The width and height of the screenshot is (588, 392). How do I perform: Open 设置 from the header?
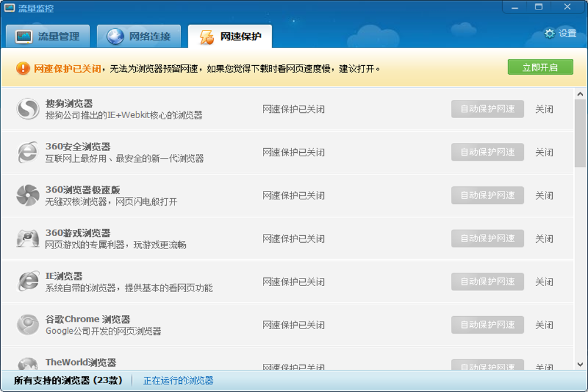(x=560, y=33)
